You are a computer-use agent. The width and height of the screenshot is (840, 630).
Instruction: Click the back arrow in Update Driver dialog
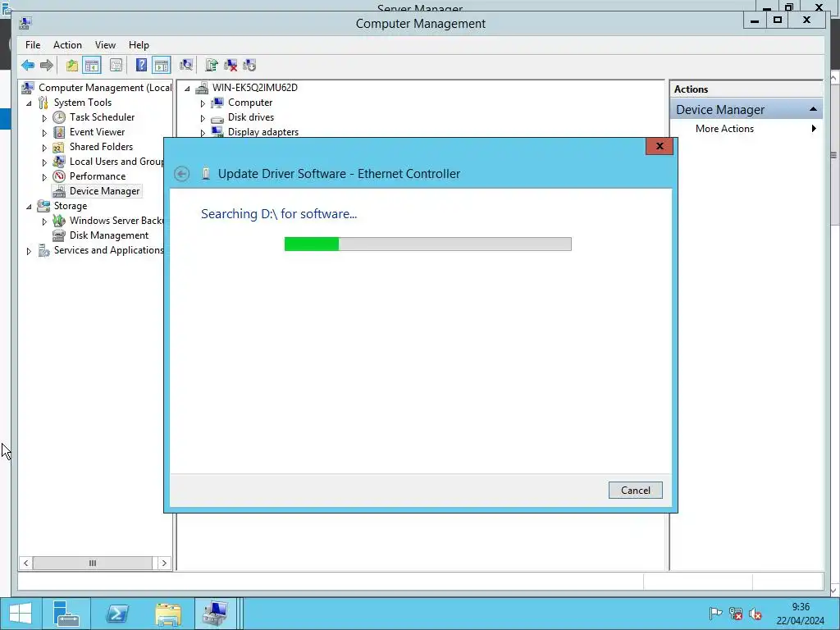point(181,174)
